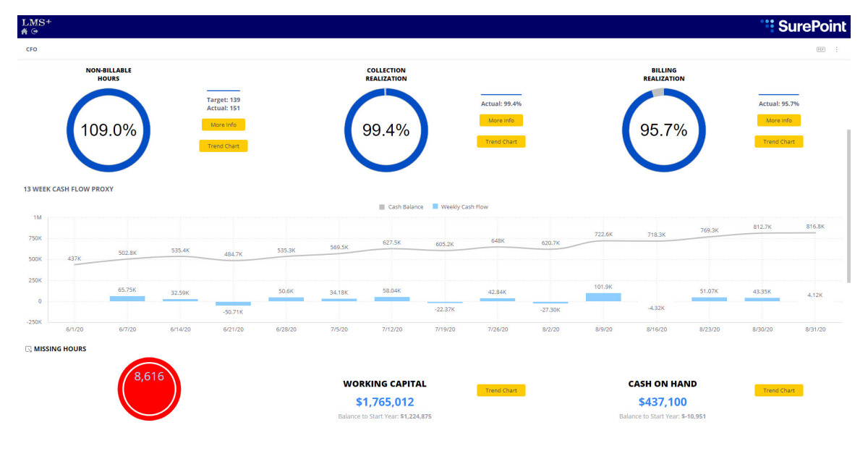Click the red Missing Hours indicator showing 8,616

click(148, 388)
